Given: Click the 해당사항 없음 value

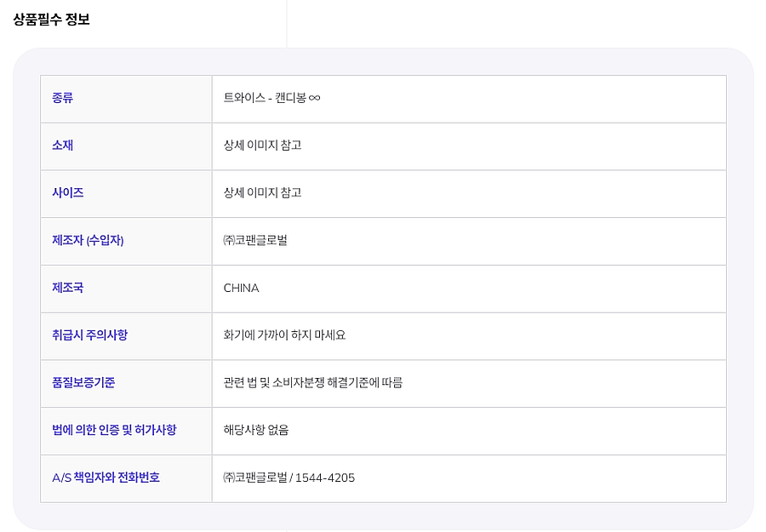Looking at the screenshot, I should tap(256, 431).
